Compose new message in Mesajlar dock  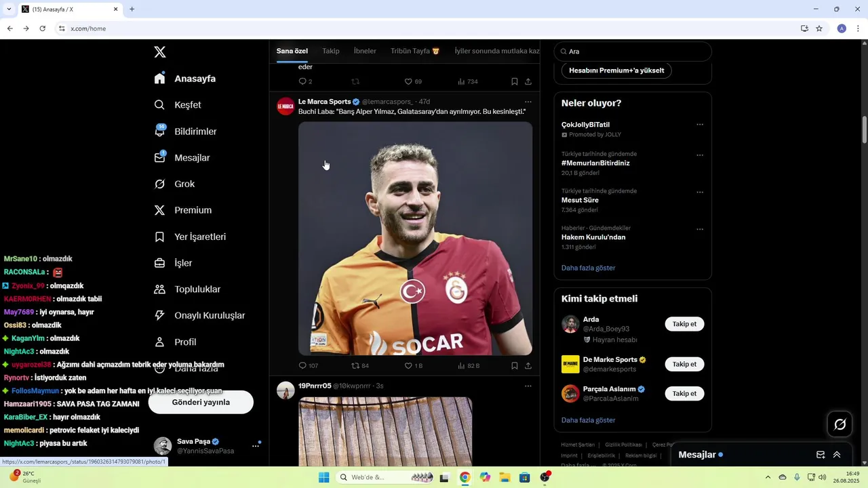(x=821, y=455)
